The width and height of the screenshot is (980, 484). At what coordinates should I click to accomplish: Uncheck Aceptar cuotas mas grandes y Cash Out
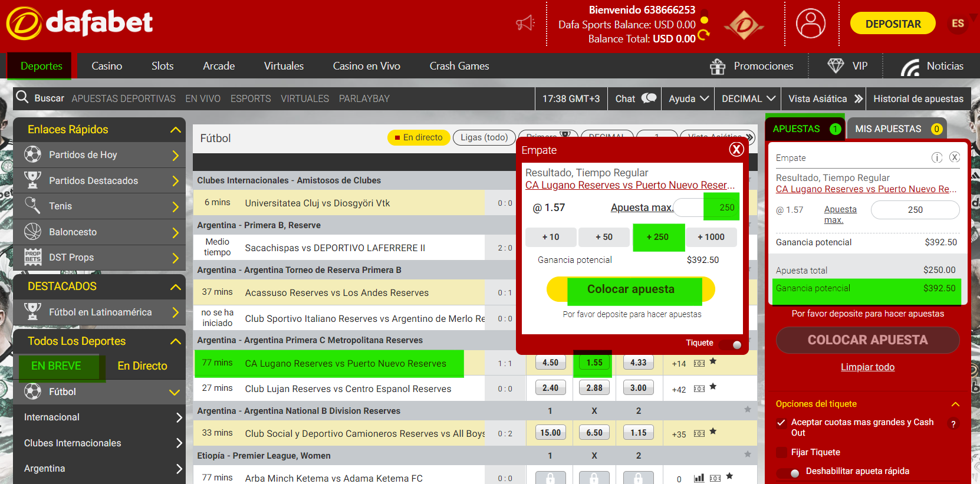click(x=781, y=423)
